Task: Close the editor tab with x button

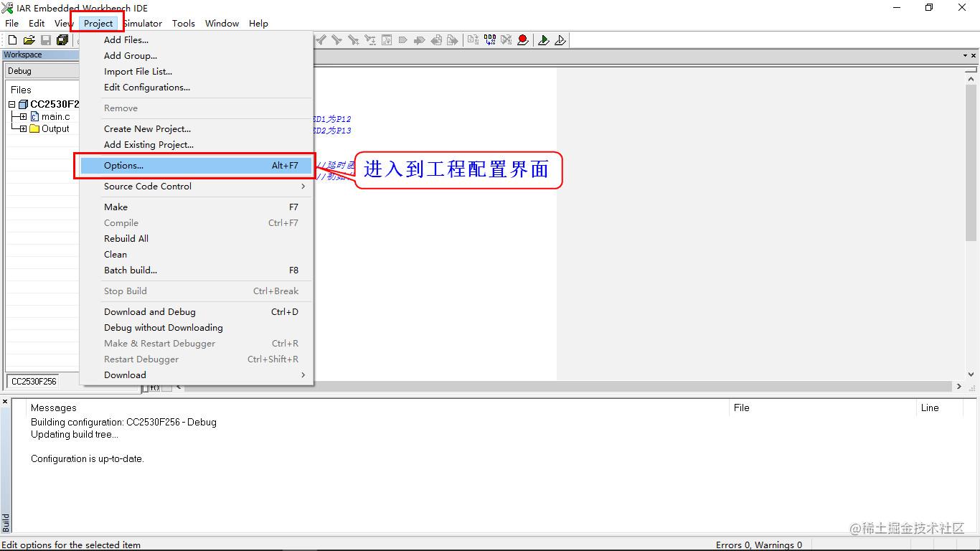Action: [974, 55]
